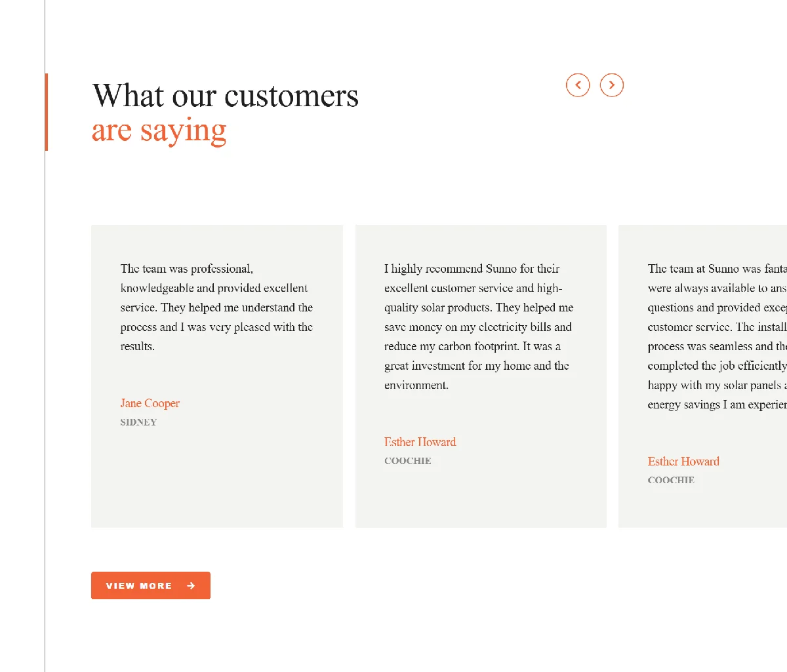Click Esther Howard in the middle card

tap(420, 442)
